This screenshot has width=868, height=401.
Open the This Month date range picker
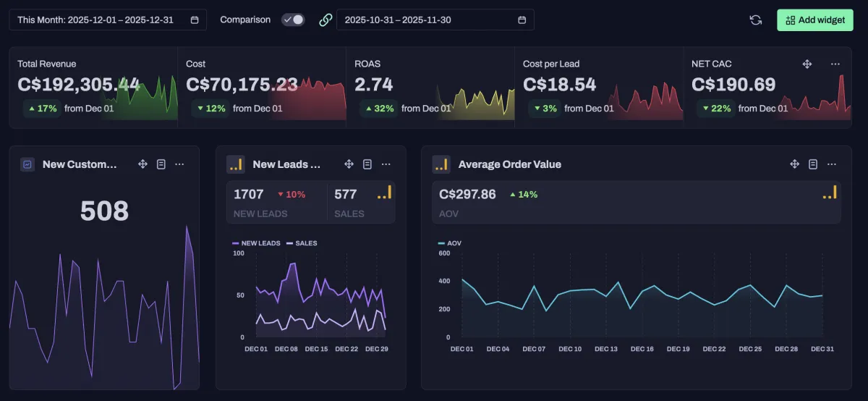pos(108,20)
